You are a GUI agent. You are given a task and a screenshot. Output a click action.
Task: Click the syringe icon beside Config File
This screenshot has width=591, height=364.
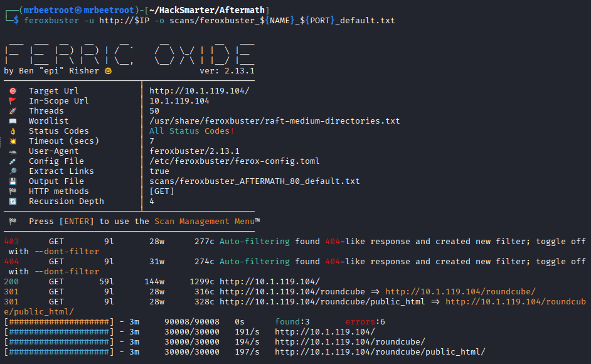[x=13, y=161]
